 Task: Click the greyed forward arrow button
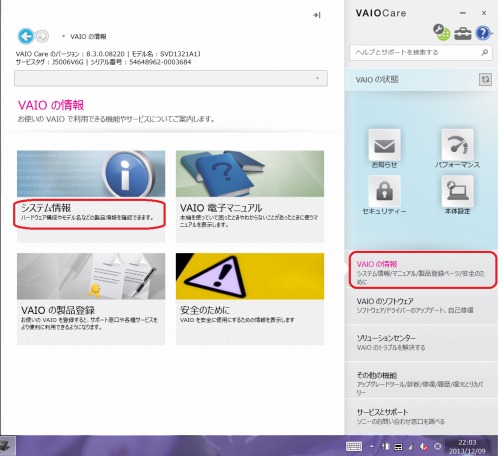pyautogui.click(x=42, y=36)
